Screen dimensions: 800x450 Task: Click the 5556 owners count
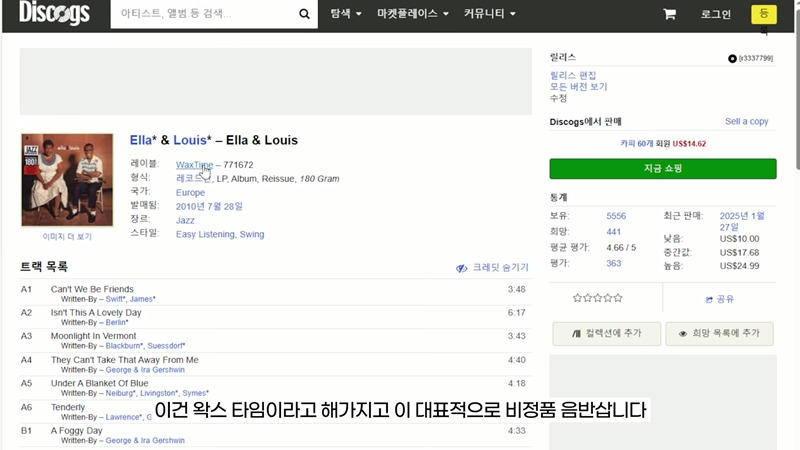(616, 216)
